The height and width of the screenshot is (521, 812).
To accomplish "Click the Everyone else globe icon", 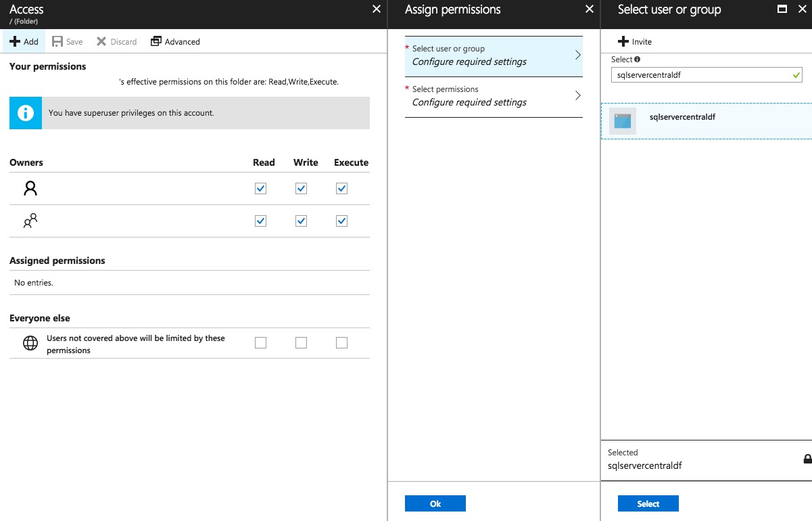I will coord(30,343).
